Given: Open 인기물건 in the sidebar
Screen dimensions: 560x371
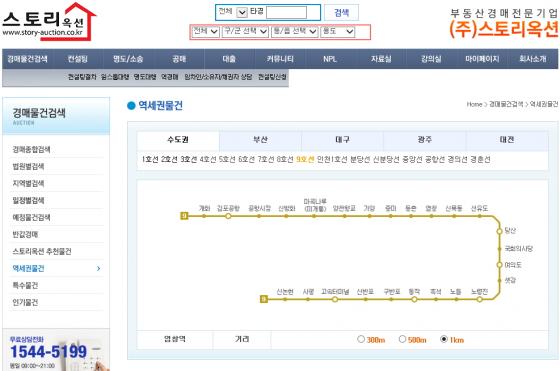Looking at the screenshot, I should [x=25, y=303].
